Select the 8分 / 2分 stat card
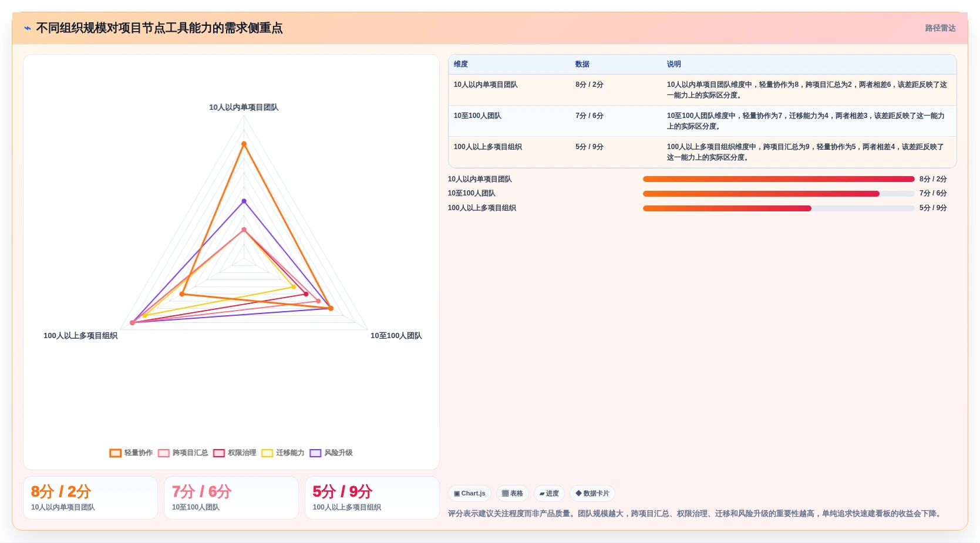Screen dimensions: 980x543 click(x=90, y=498)
